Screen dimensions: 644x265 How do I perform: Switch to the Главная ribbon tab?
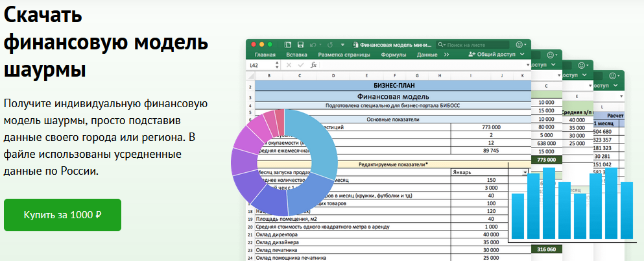click(265, 55)
